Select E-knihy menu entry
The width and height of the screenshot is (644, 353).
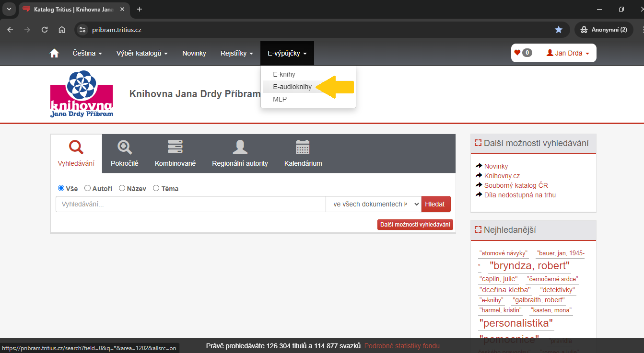pyautogui.click(x=284, y=74)
